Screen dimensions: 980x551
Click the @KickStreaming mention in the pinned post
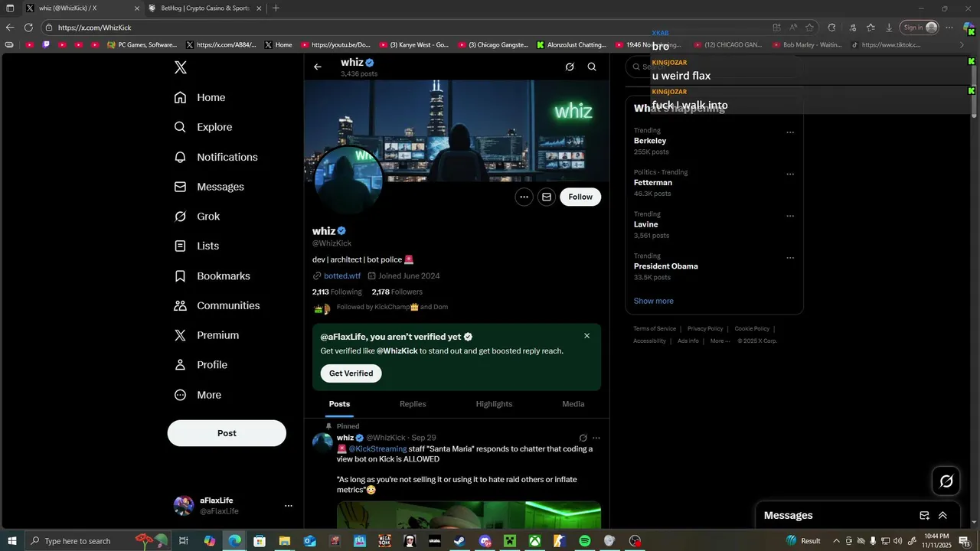point(377,449)
